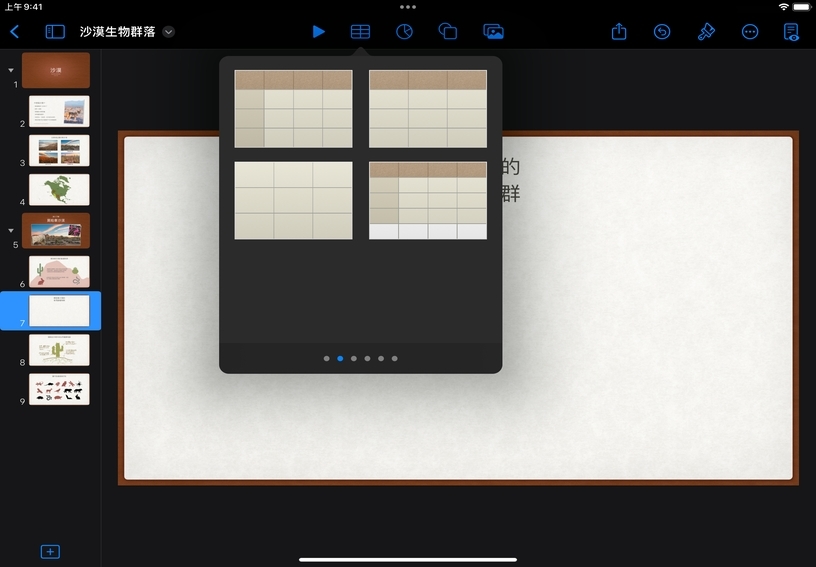Tap the back arrow to exit presentation

(x=14, y=32)
